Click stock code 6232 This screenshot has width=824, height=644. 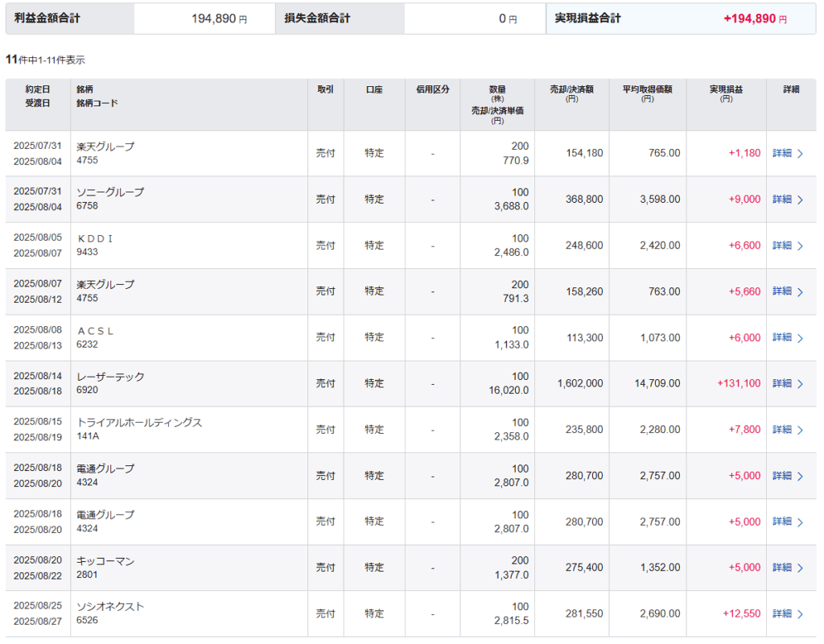point(87,345)
